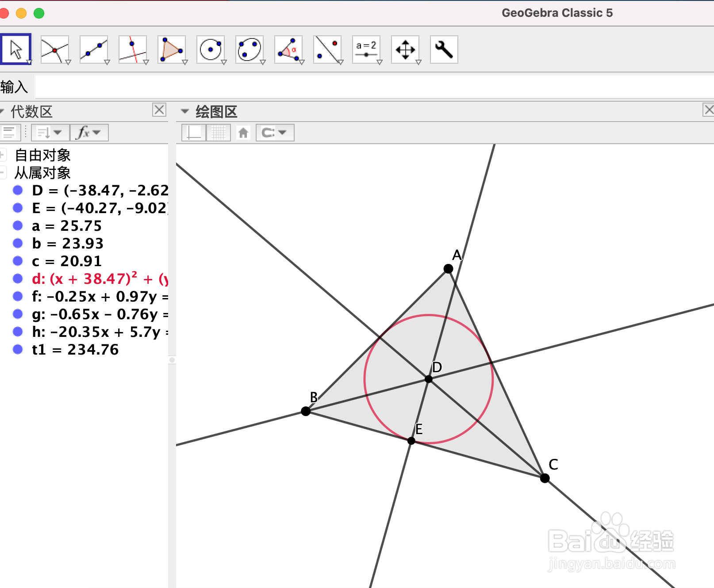The height and width of the screenshot is (588, 714).
Task: Select the Reflect about line tool
Action: (x=327, y=50)
